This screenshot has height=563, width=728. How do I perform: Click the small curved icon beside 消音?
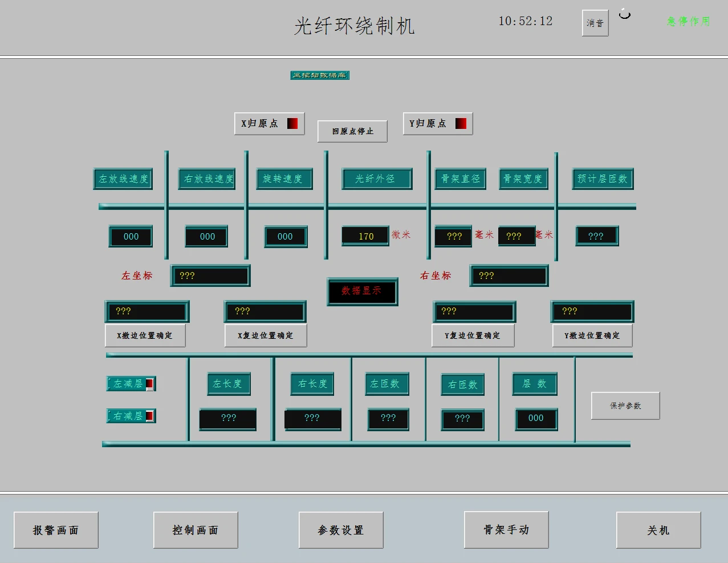tap(625, 14)
